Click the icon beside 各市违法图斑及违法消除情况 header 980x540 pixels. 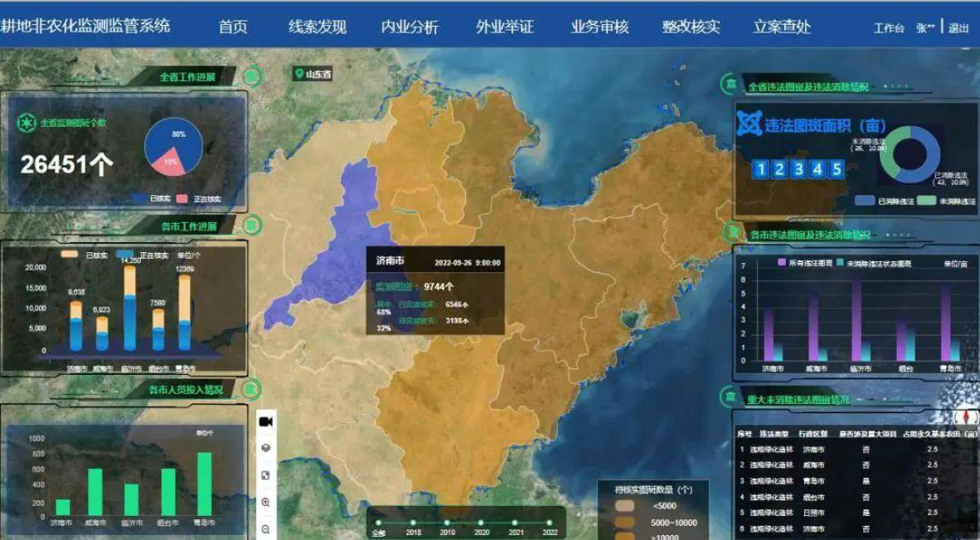(x=731, y=232)
